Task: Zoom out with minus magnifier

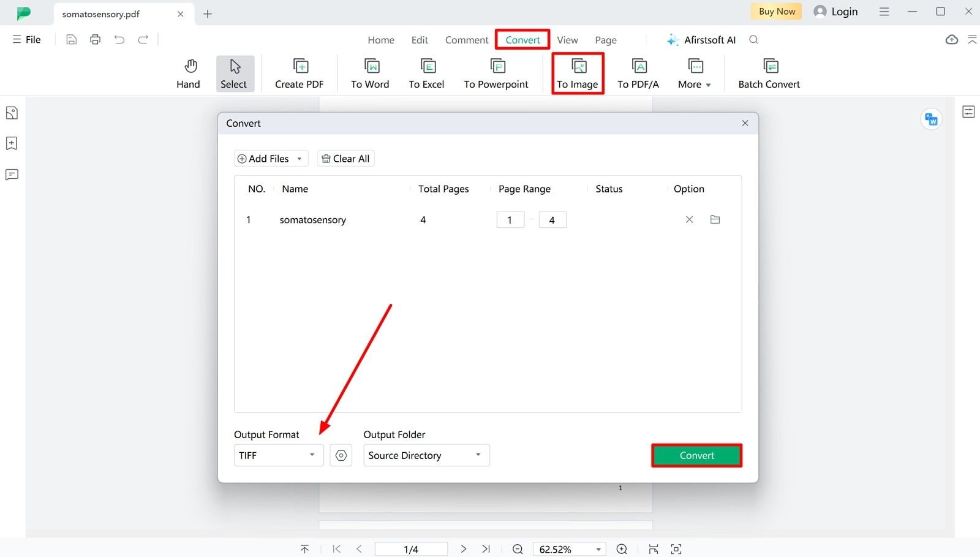Action: (518, 549)
